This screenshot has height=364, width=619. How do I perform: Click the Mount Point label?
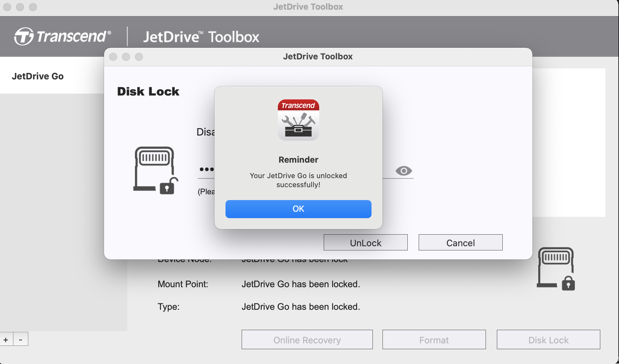point(183,284)
